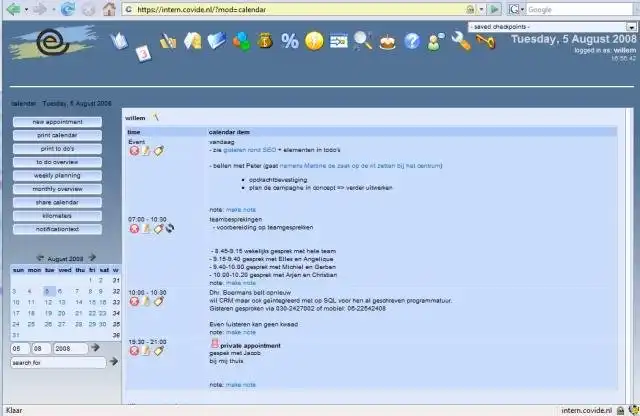Click the yellow round coin toolbar icon
Screen dimensions: 640x416
click(314, 41)
